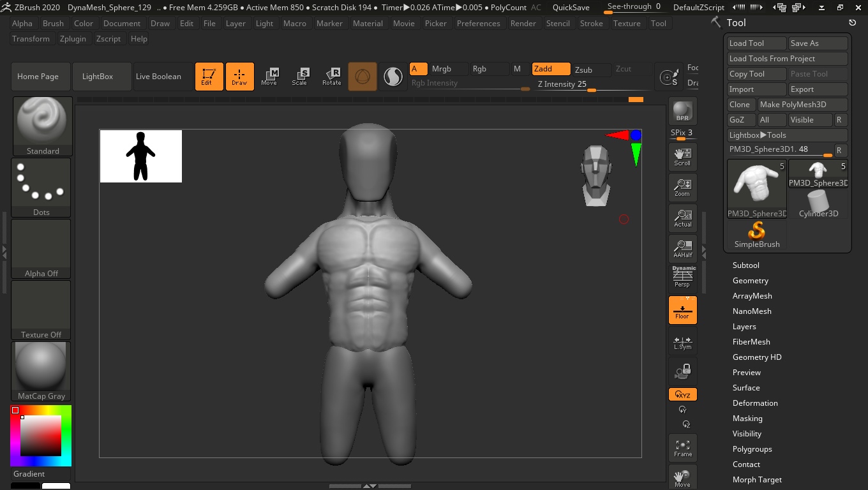Click the Actual size icon
Image resolution: width=868 pixels, height=490 pixels.
pyautogui.click(x=682, y=218)
